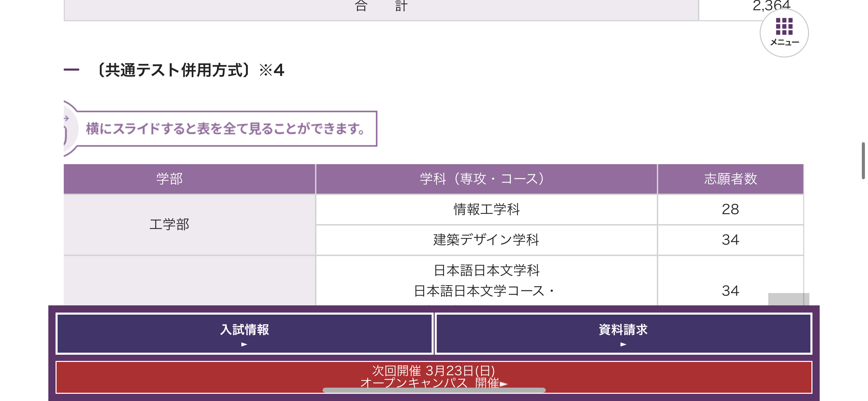Image resolution: width=868 pixels, height=401 pixels.
Task: Click the vertical page scrollbar thumb
Action: pos(863,160)
